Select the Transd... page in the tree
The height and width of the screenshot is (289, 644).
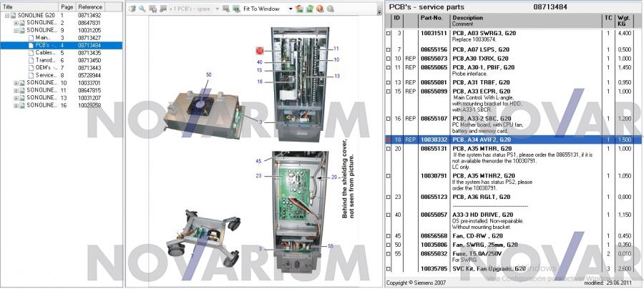click(x=46, y=60)
